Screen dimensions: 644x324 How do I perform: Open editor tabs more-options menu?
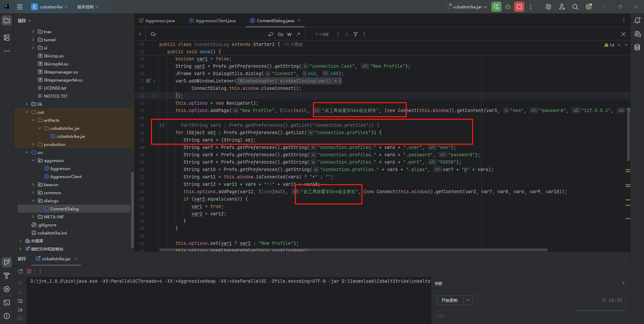(x=624, y=20)
